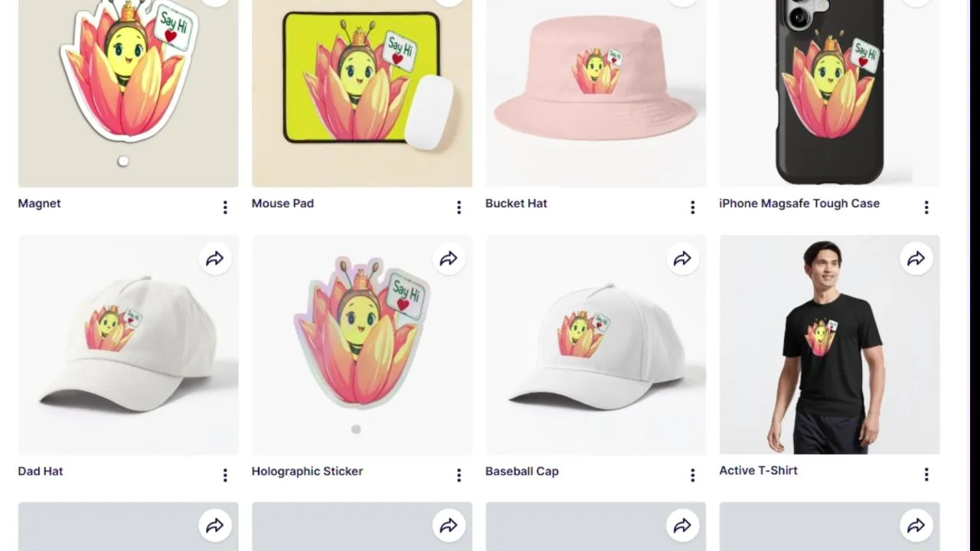Open the Bucket Hat product title

(516, 203)
